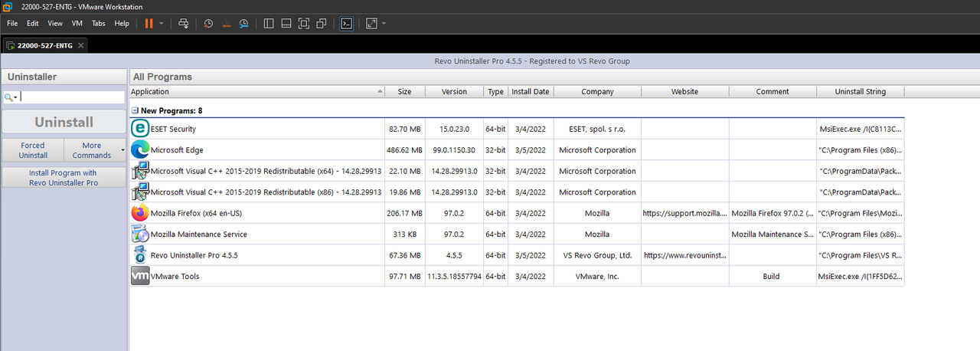980x351 pixels.
Task: Select the Visual C++ (x64) redistributable icon
Action: pyautogui.click(x=140, y=171)
